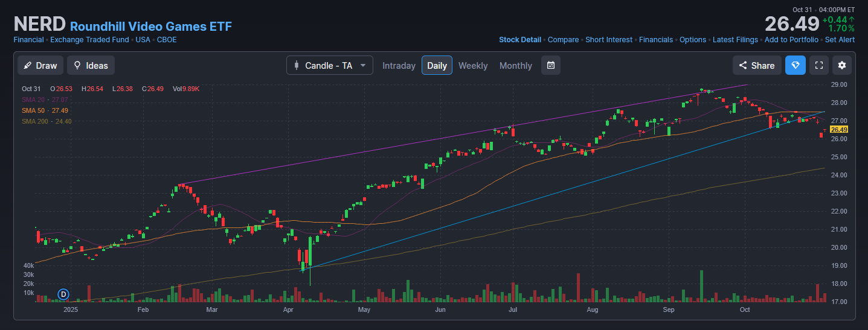Screen dimensions: 868x330
Task: View Latest Filings
Action: click(735, 40)
